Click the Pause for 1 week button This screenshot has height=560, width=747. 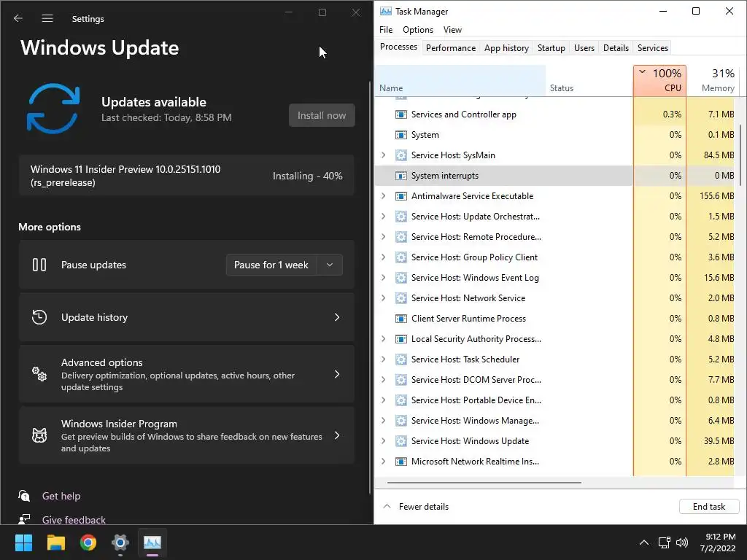(271, 265)
